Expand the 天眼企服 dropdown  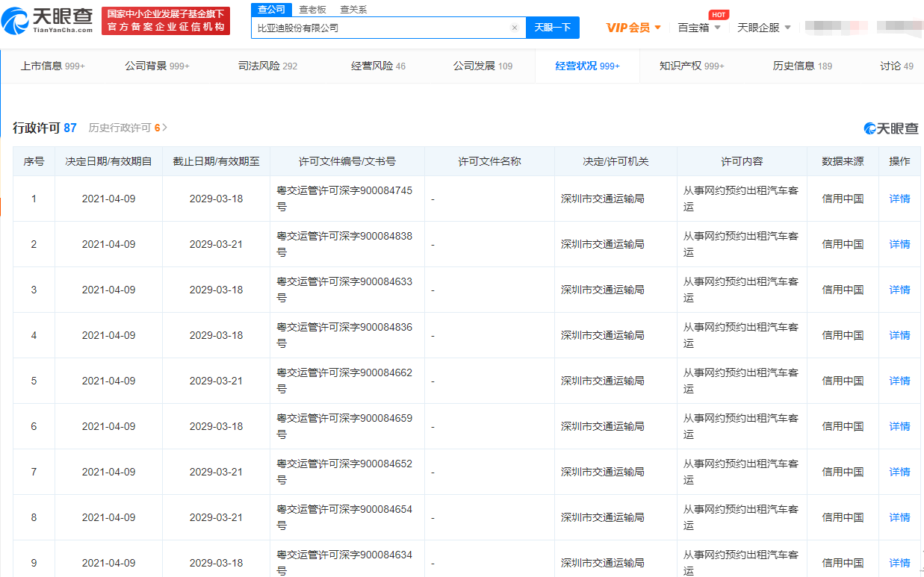pyautogui.click(x=763, y=28)
